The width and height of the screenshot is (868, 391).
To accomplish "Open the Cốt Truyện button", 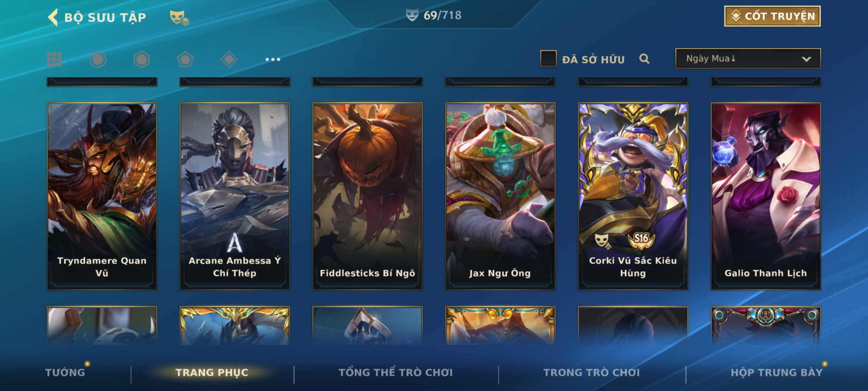I will point(772,16).
